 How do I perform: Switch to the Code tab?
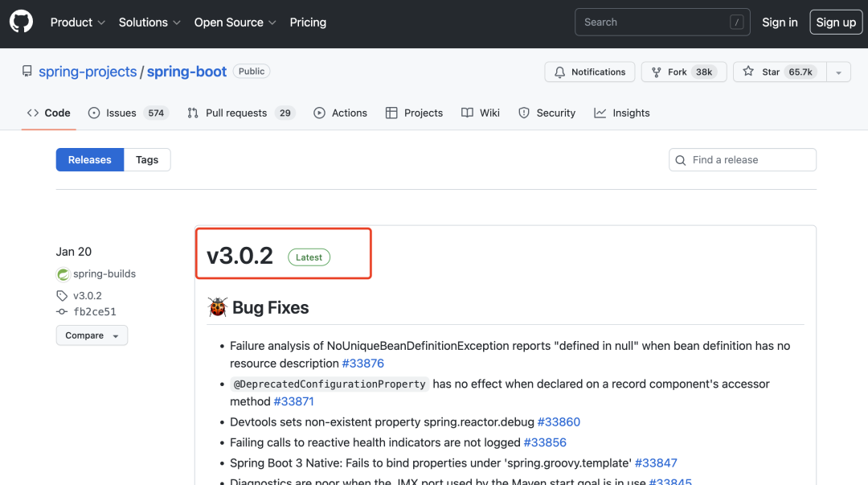[x=49, y=113]
